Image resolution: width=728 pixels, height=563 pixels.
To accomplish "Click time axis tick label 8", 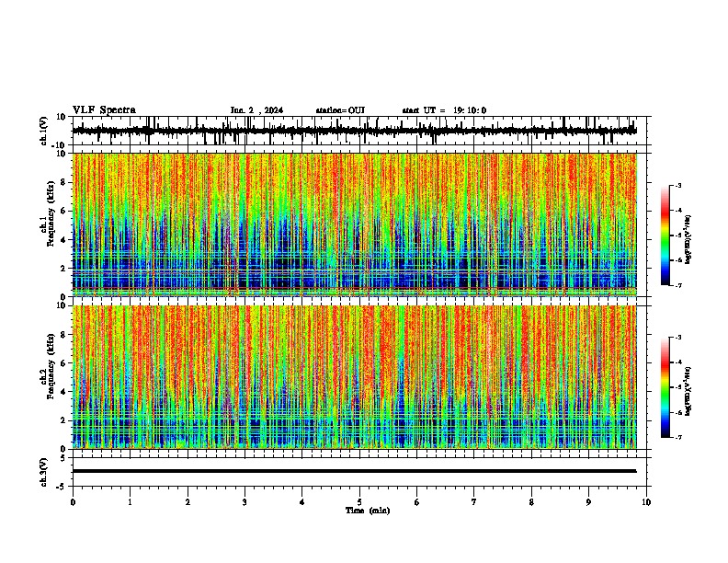I will point(531,502).
